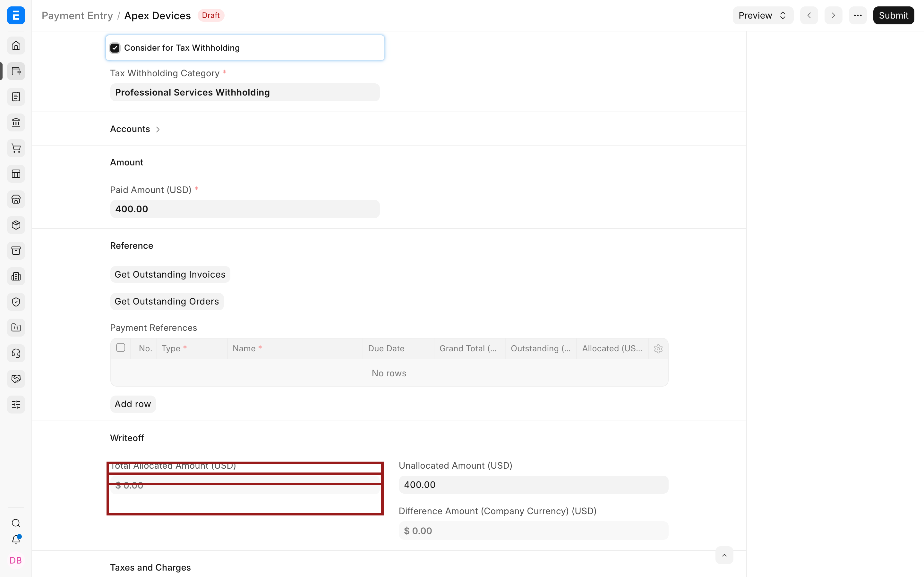Add row to Payment References
This screenshot has height=577, width=924.
[133, 404]
